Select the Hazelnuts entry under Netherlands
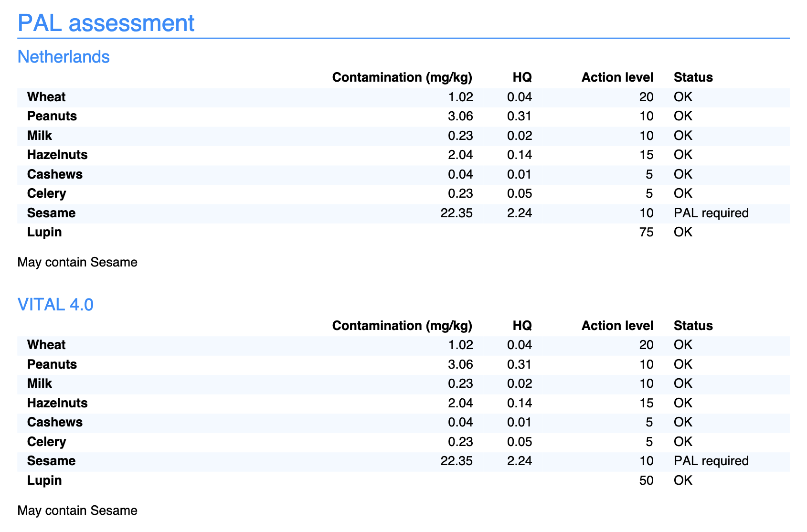 [57, 155]
